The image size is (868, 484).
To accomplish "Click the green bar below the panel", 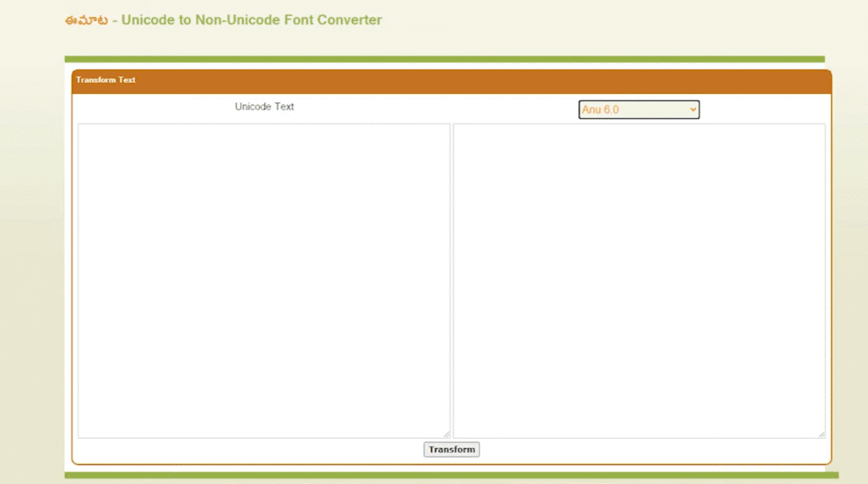I will pos(451,475).
